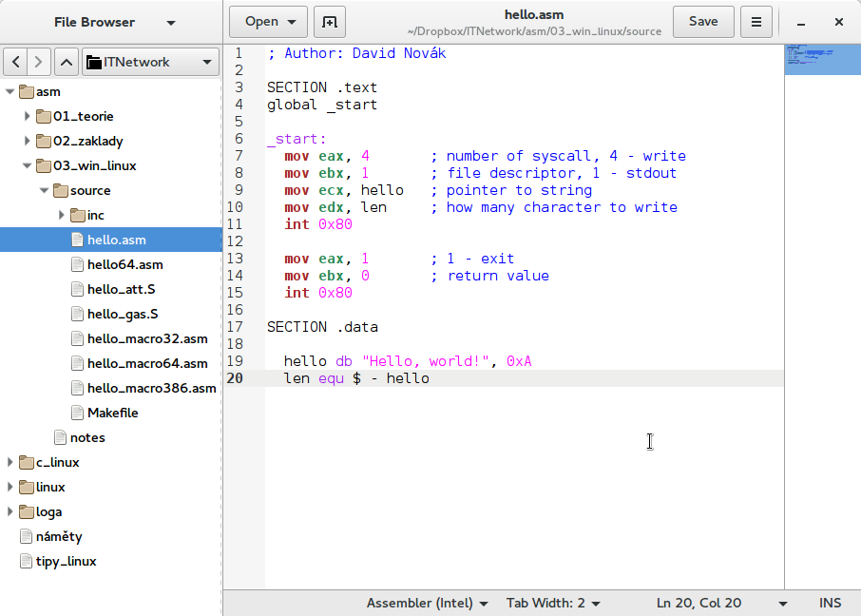The width and height of the screenshot is (861, 616).
Task: Select hello64.asm in the file tree
Action: (x=124, y=264)
